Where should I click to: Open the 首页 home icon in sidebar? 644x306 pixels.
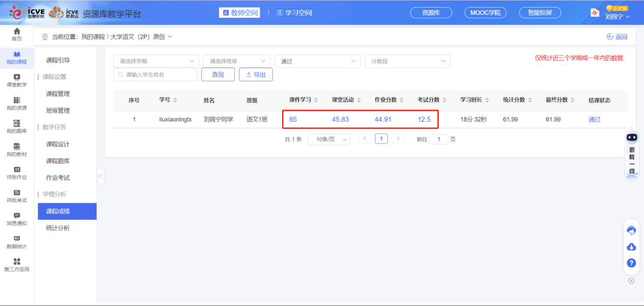coord(17,35)
